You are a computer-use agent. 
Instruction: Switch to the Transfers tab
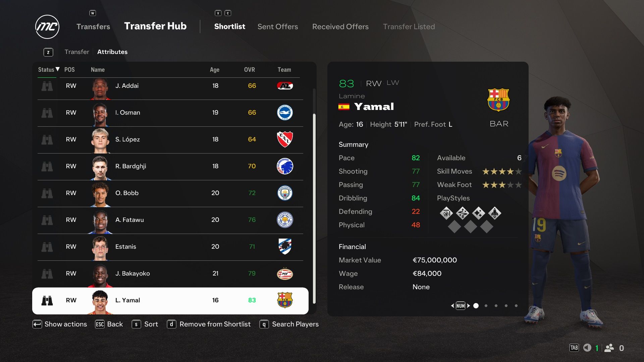coord(93,26)
